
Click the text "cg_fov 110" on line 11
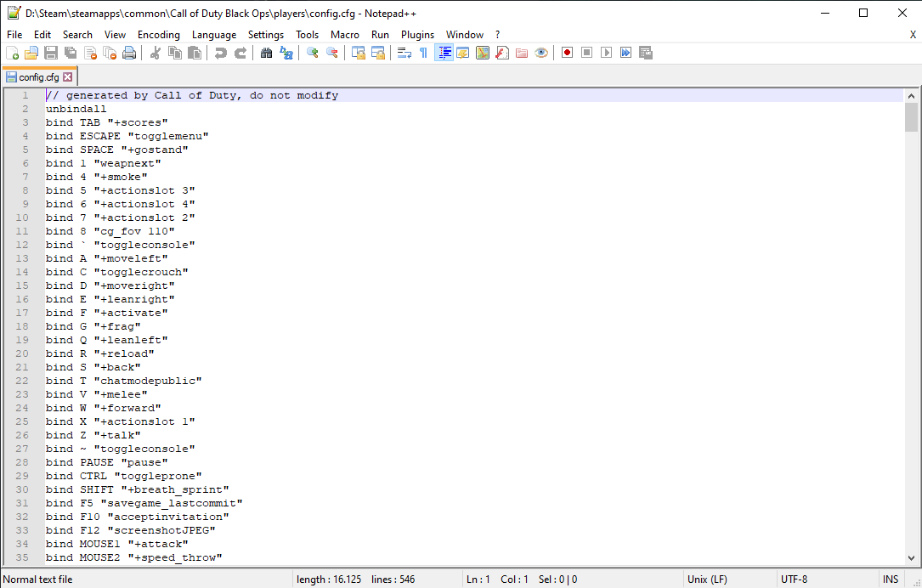click(x=134, y=232)
